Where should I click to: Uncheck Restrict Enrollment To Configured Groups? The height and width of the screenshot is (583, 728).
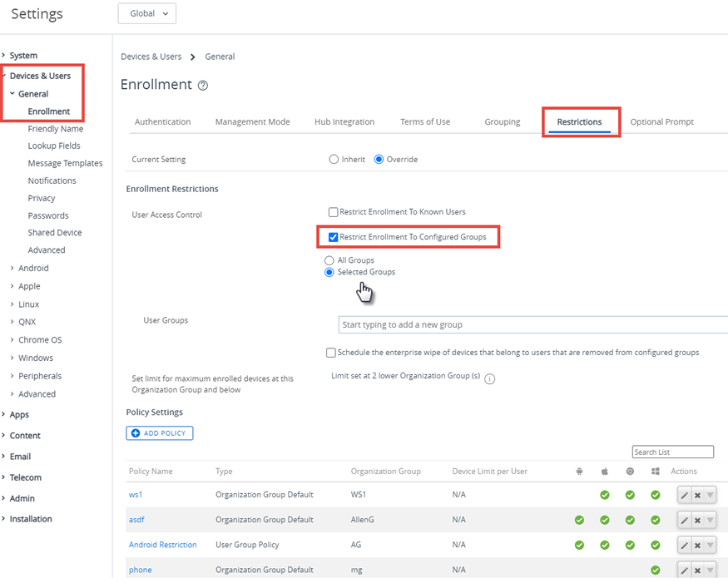[333, 237]
